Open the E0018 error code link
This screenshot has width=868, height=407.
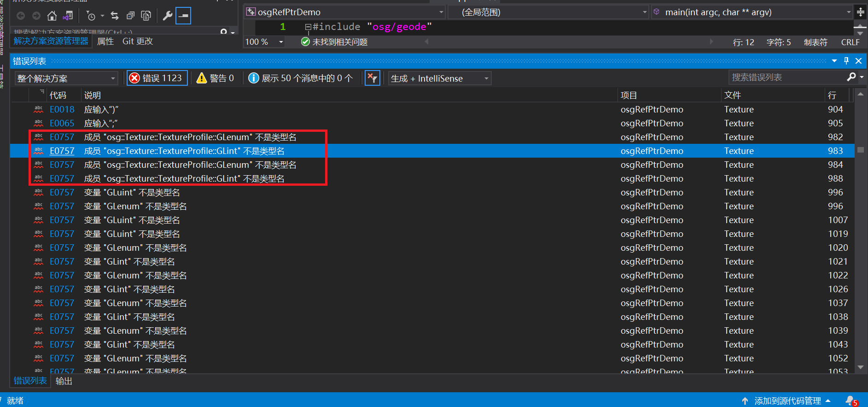coord(62,109)
